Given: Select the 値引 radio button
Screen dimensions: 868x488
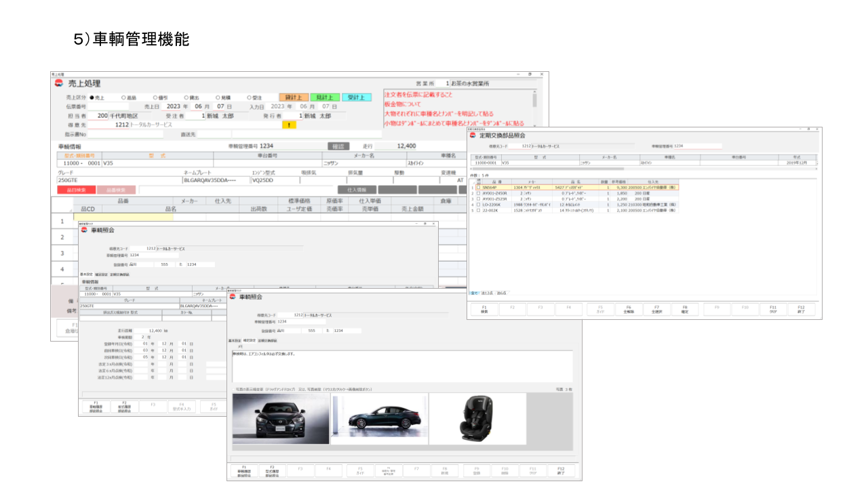Looking at the screenshot, I should (x=155, y=98).
